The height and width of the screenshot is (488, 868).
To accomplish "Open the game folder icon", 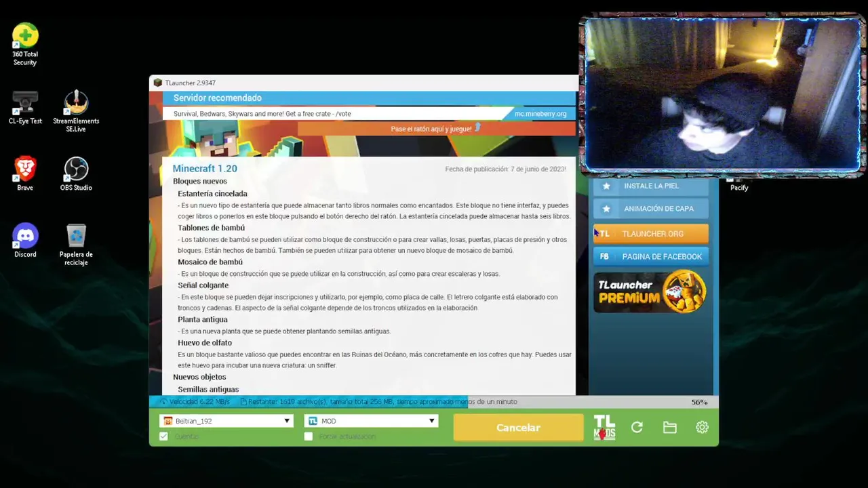I will pyautogui.click(x=669, y=428).
